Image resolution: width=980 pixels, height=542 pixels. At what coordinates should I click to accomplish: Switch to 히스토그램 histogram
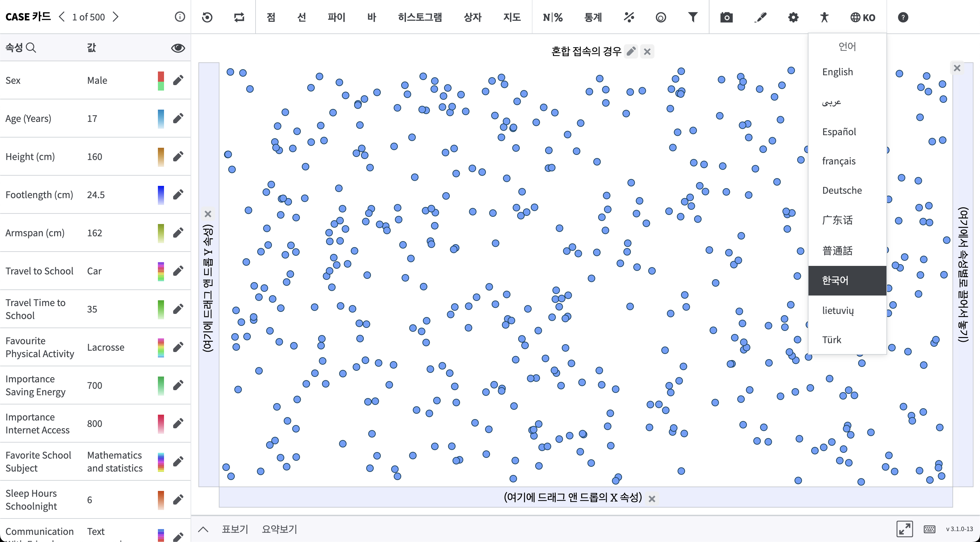click(x=420, y=17)
